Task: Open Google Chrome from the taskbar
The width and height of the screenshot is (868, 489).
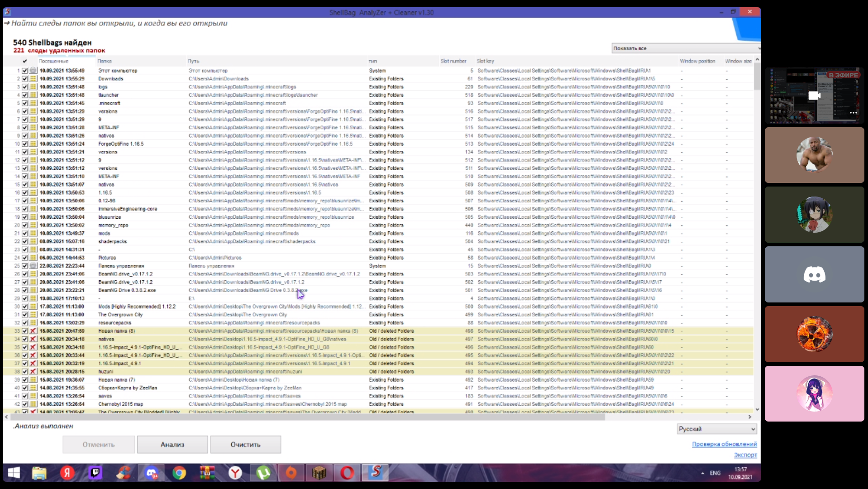Action: click(179, 473)
